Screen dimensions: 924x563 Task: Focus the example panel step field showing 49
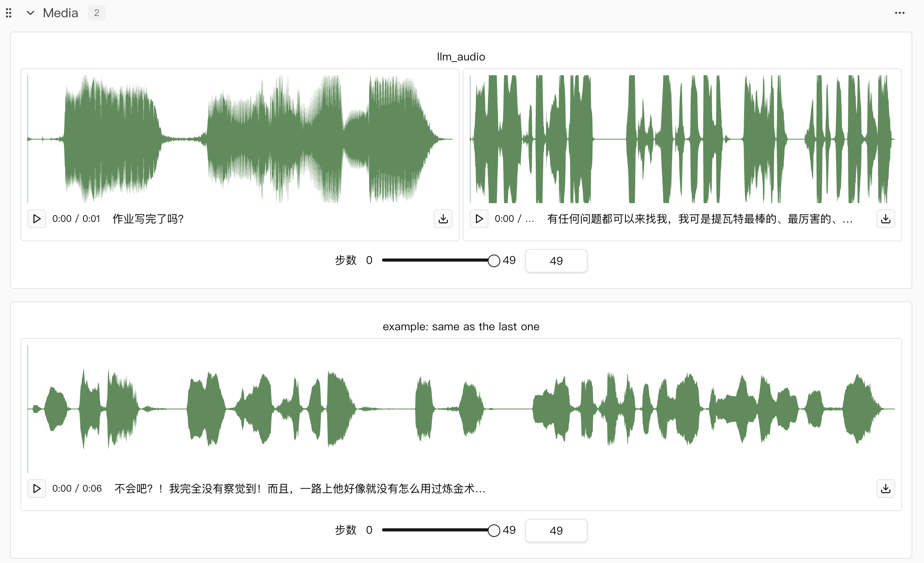[x=556, y=530]
